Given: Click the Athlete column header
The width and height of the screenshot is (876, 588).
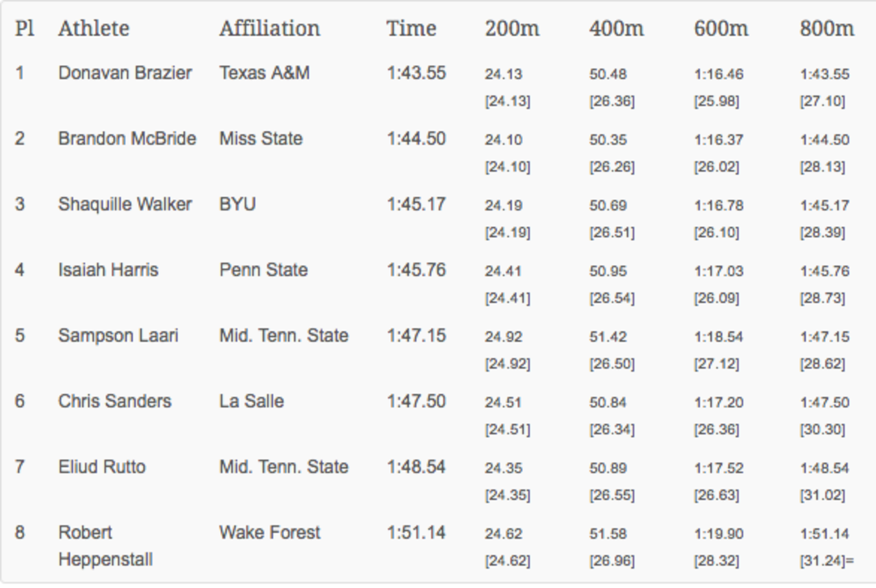Looking at the screenshot, I should point(94,28).
